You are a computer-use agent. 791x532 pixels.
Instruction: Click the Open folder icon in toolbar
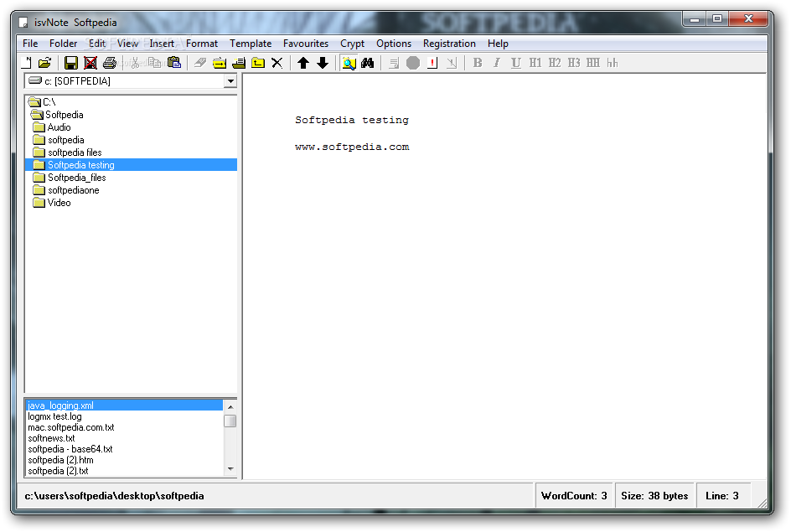(x=45, y=63)
